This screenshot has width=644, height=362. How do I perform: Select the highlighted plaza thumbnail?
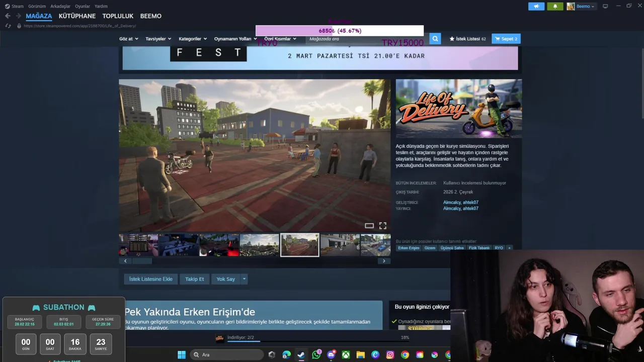[x=299, y=245]
